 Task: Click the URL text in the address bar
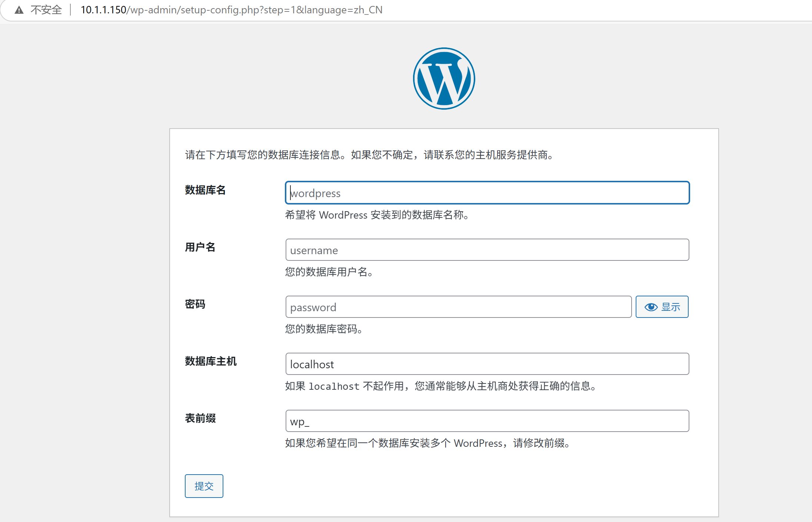click(x=231, y=10)
